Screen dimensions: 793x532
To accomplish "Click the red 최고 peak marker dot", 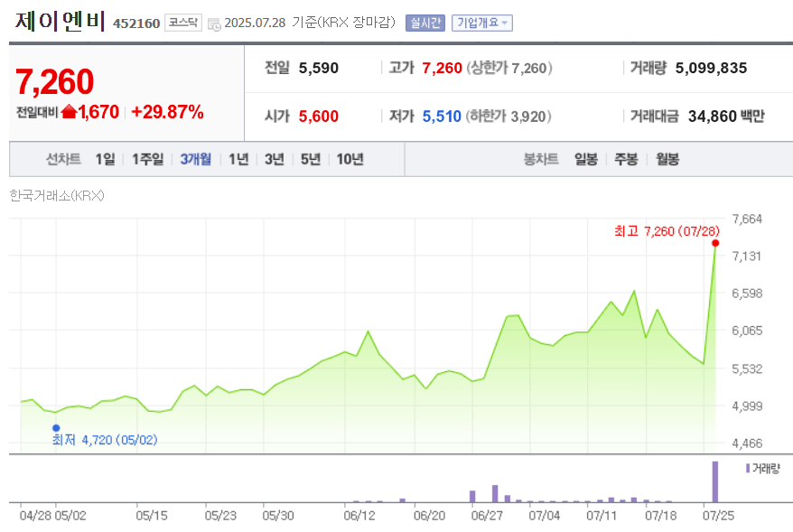I will tap(715, 243).
